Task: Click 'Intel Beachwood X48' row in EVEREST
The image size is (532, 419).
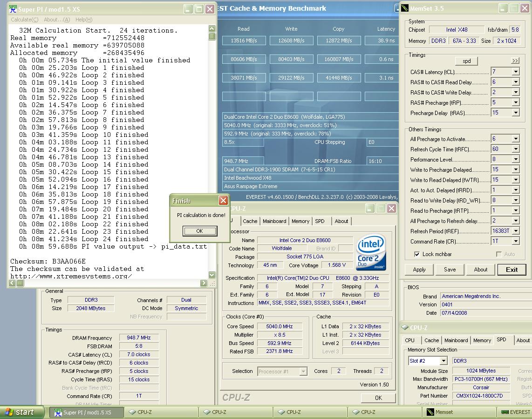Action: coord(310,178)
